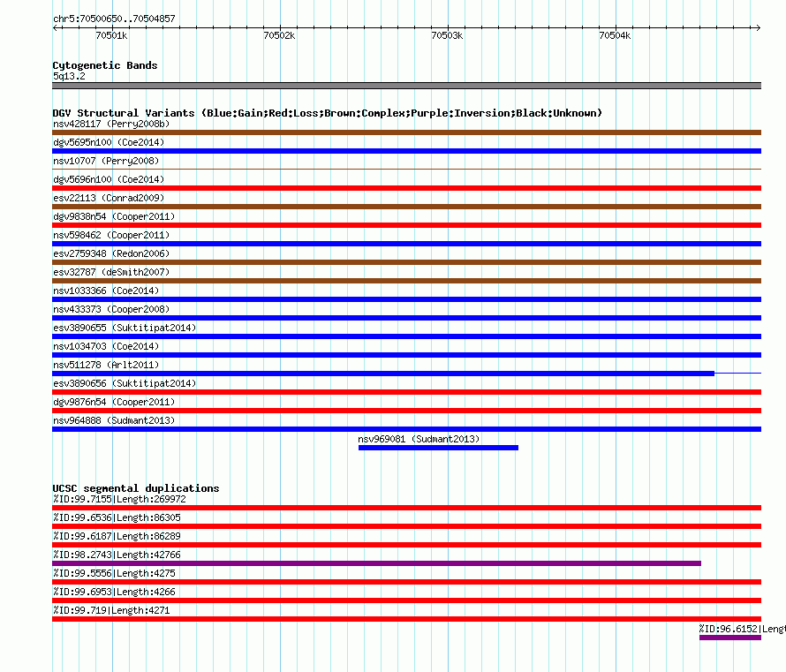Click the nsv511278 (Arlt2011) label
Image resolution: width=786 pixels, height=672 pixels.
(106, 365)
